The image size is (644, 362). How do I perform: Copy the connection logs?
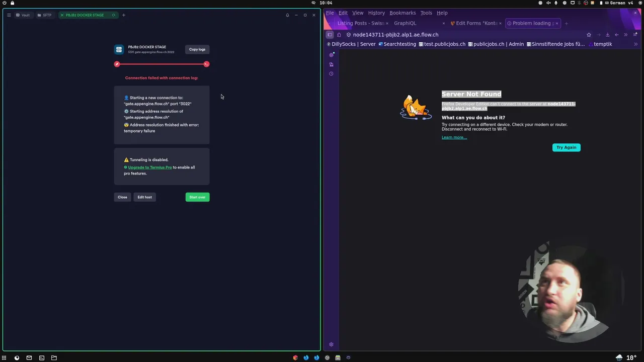point(197,49)
